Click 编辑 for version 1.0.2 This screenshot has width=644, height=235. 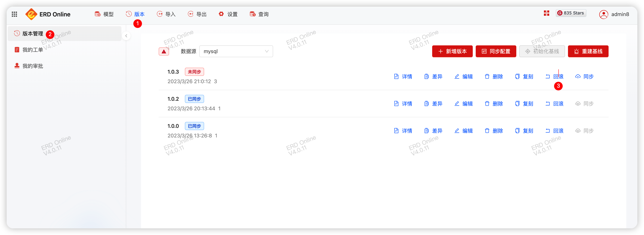(x=464, y=103)
